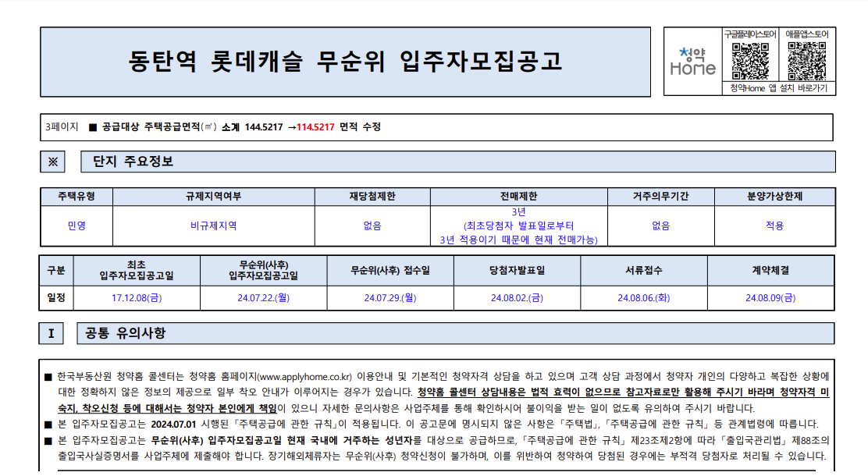Click '3페이지' text in correction notice

click(x=62, y=126)
